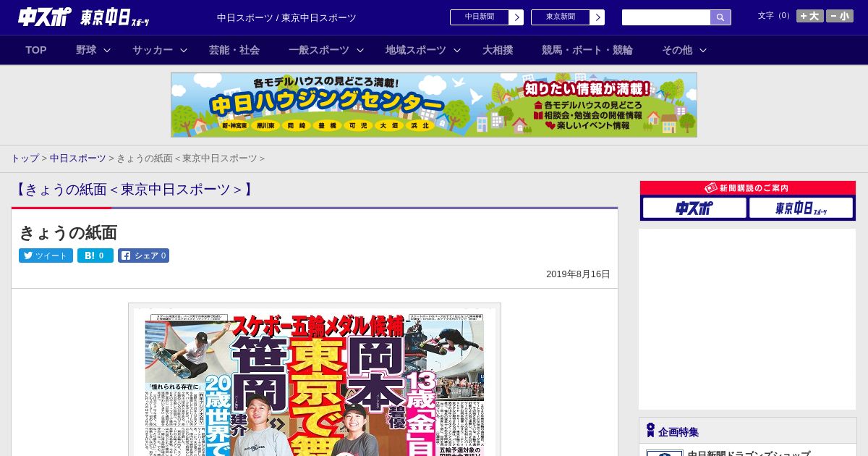The width and height of the screenshot is (868, 456).
Task: Click the 【きょうの紙面＜東京中日スポーツ＞】 heading
Action: [x=135, y=190]
